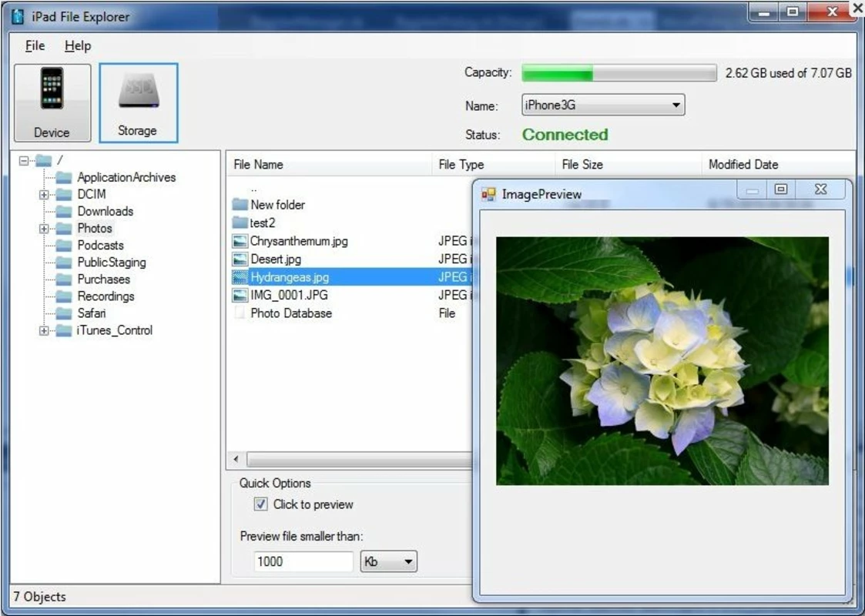
Task: Collapse the root folder tree node
Action: point(24,160)
